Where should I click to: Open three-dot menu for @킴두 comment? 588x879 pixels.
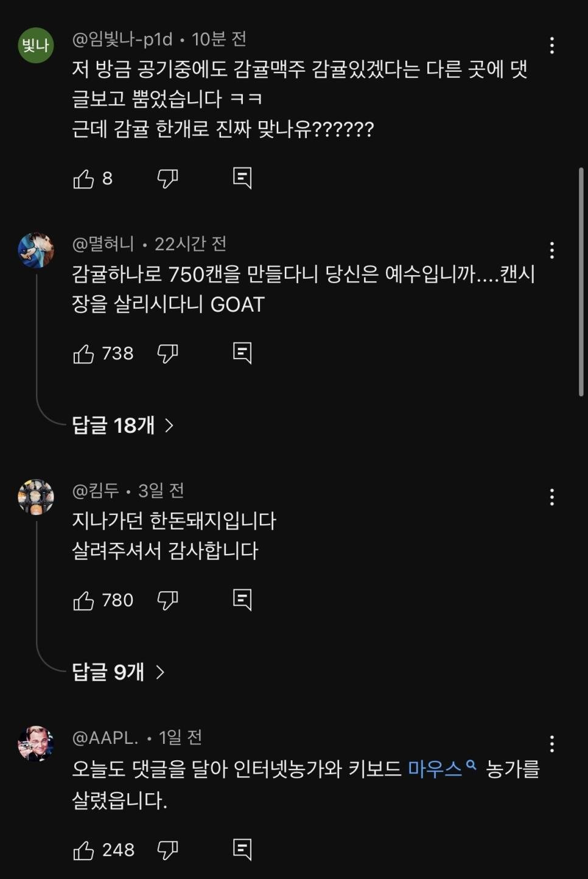tap(551, 497)
